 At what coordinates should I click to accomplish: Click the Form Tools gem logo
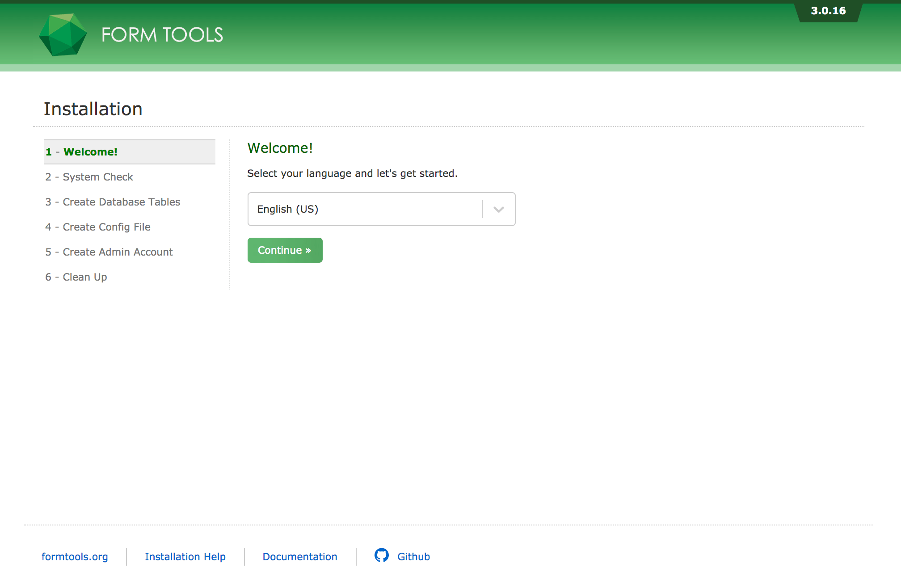(x=63, y=35)
